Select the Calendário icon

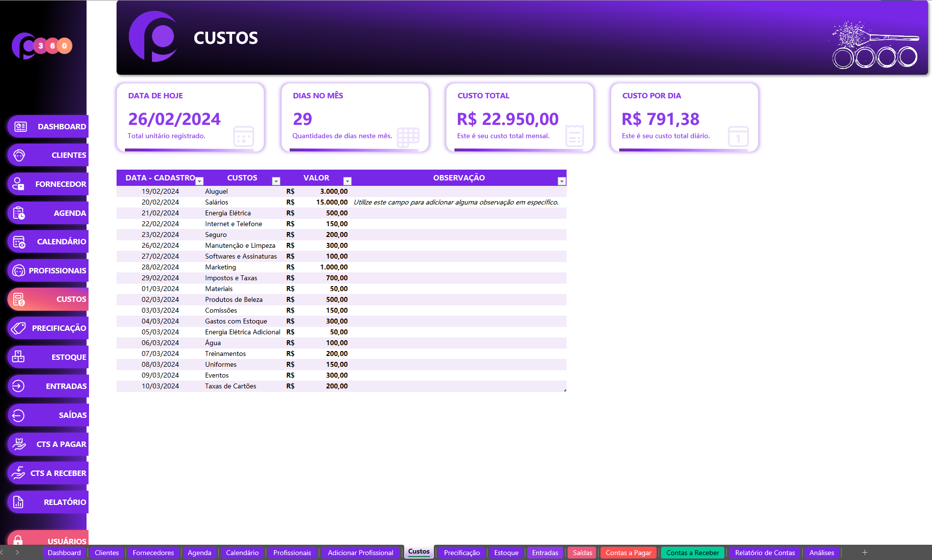tap(19, 241)
